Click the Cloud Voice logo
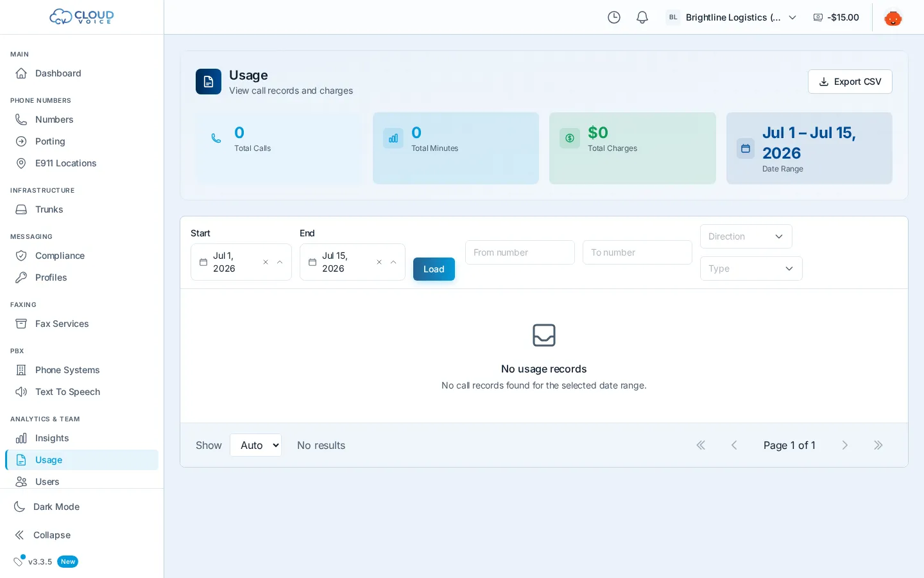The width and height of the screenshot is (924, 578). [x=81, y=17]
